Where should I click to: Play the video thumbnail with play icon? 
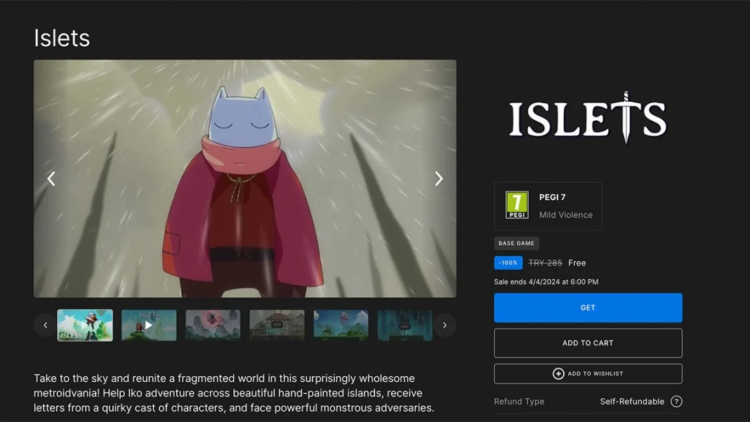coord(149,325)
